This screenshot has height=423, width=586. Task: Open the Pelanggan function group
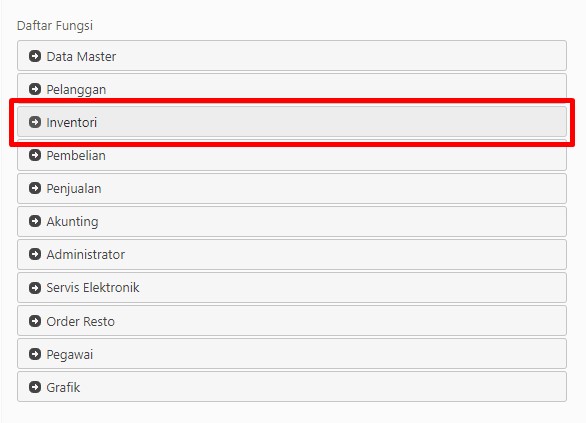coord(292,89)
